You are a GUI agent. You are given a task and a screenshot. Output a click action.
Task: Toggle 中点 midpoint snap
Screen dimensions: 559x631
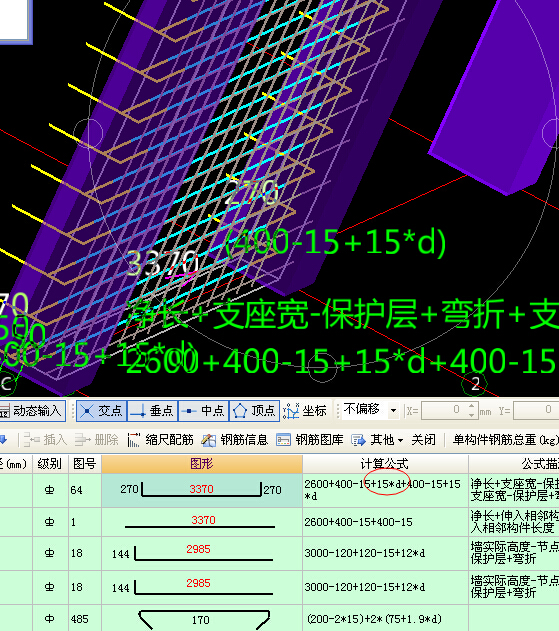pyautogui.click(x=204, y=411)
